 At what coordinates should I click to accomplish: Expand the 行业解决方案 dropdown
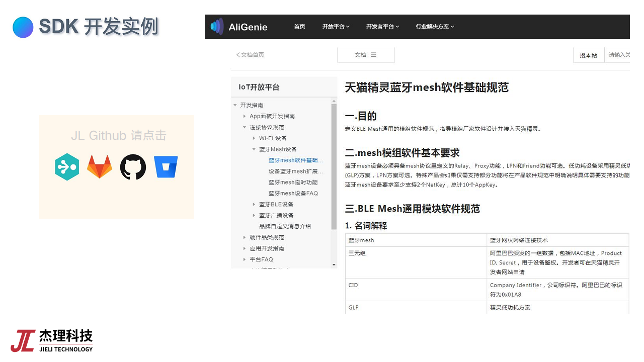(434, 27)
